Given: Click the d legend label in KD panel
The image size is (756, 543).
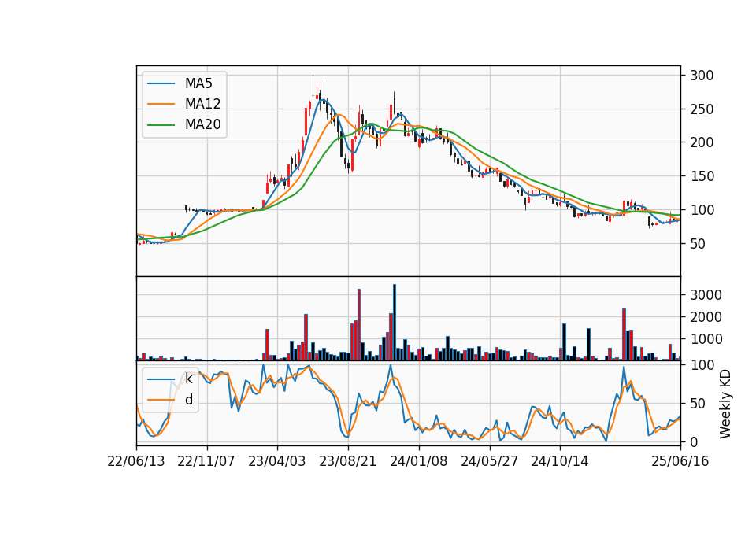Looking at the screenshot, I should coord(189,400).
